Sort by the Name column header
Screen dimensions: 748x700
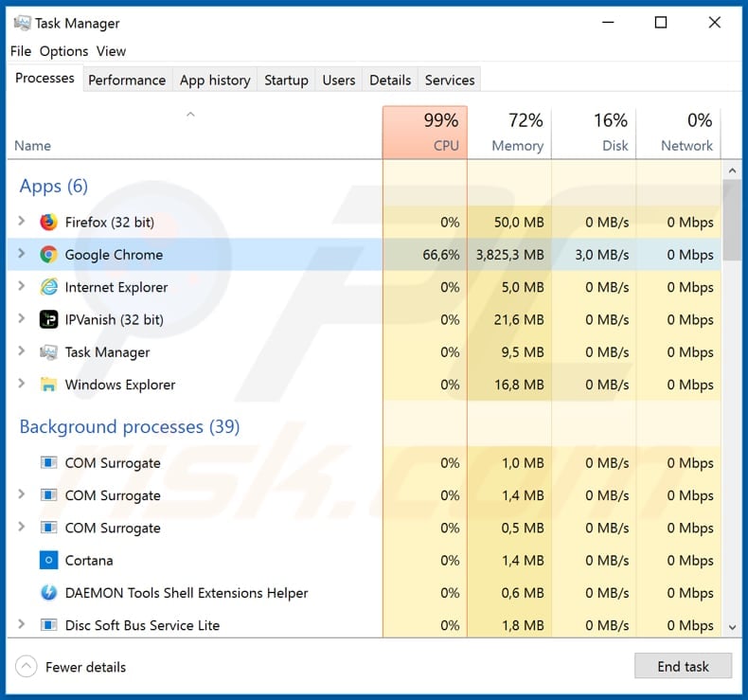(x=195, y=133)
